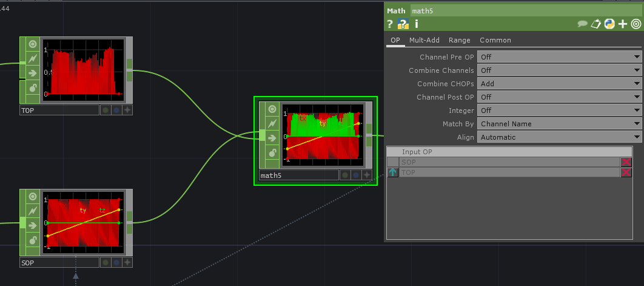Click the export arrow flag on math5 node

click(272, 138)
